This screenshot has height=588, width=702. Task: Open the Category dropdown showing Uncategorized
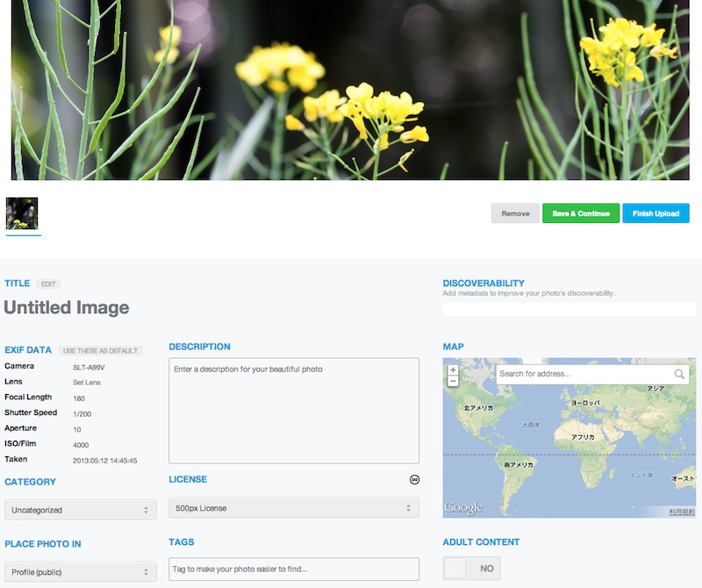pos(80,510)
